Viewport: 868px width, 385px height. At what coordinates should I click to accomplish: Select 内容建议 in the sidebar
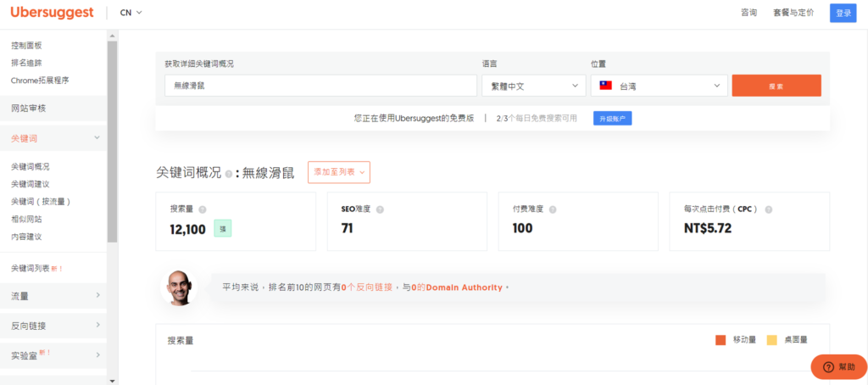(26, 237)
